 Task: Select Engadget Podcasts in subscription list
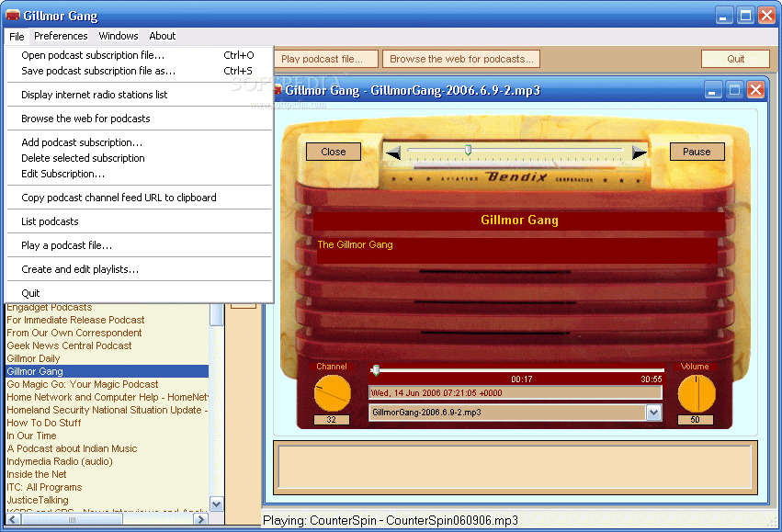tap(108, 307)
